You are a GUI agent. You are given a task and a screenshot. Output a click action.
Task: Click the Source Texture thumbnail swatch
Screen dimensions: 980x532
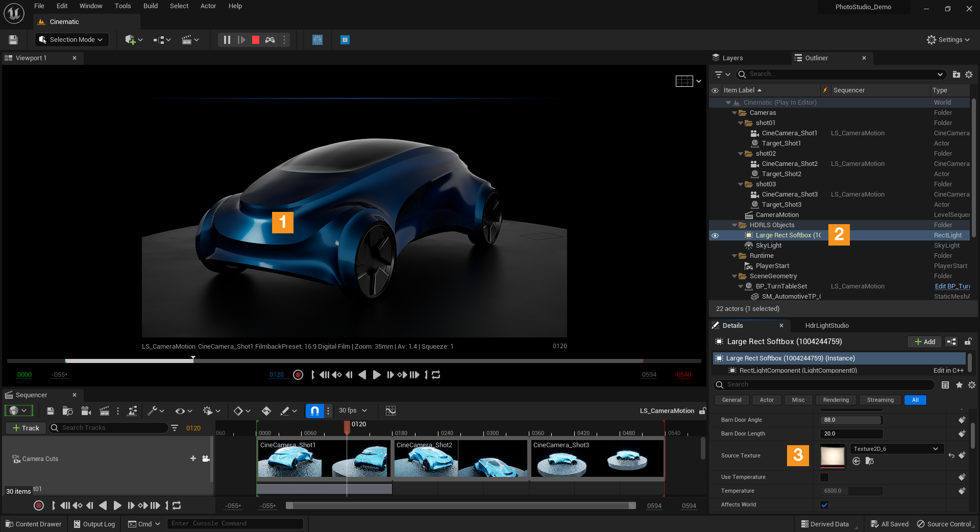pos(832,456)
